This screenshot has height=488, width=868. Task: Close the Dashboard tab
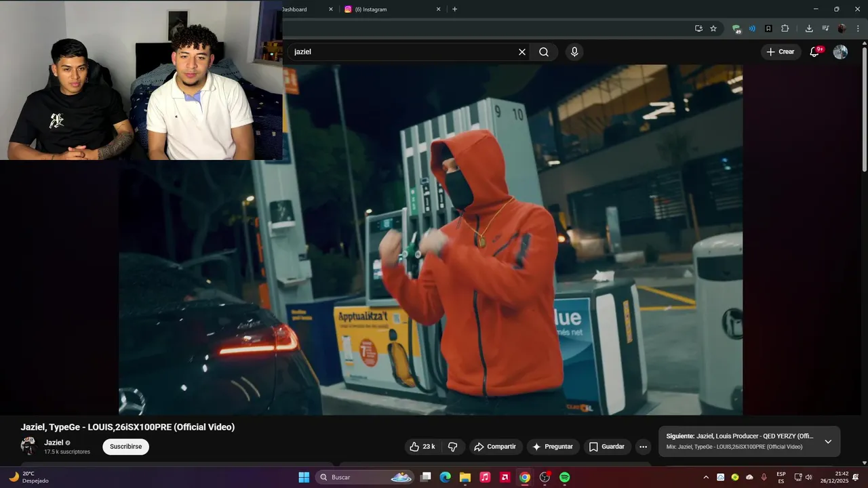click(331, 9)
